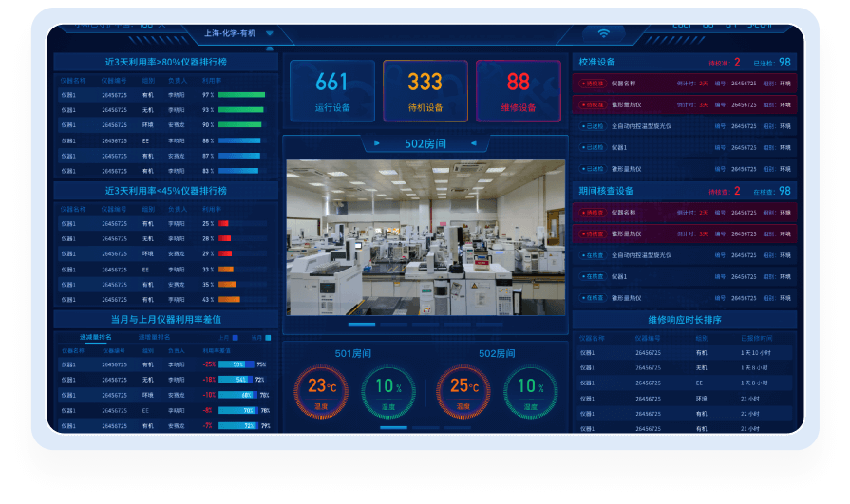850x504 pixels.
Task: Click the 90 % green utilization bar
Action: tap(240, 124)
